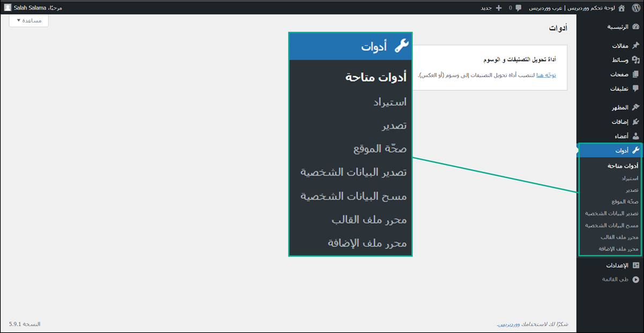Open the المظهر appearance brush icon
Screen dimensions: 644x333
(x=635, y=107)
